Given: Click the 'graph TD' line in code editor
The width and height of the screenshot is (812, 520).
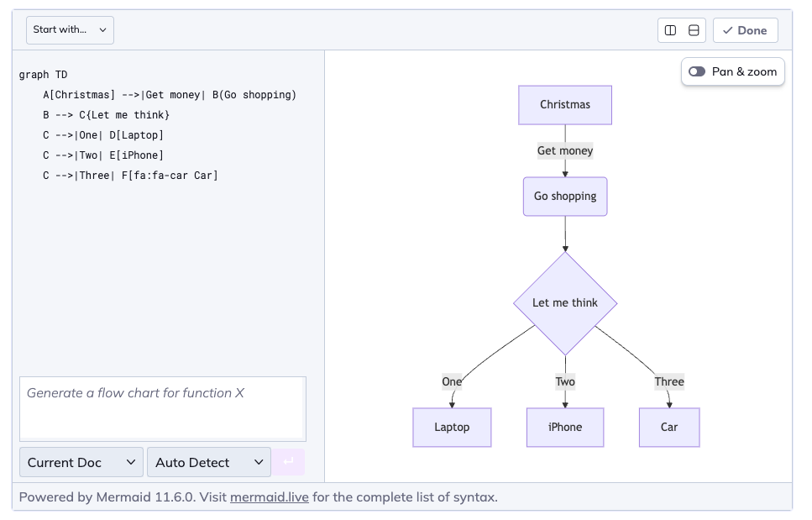Looking at the screenshot, I should coord(43,75).
